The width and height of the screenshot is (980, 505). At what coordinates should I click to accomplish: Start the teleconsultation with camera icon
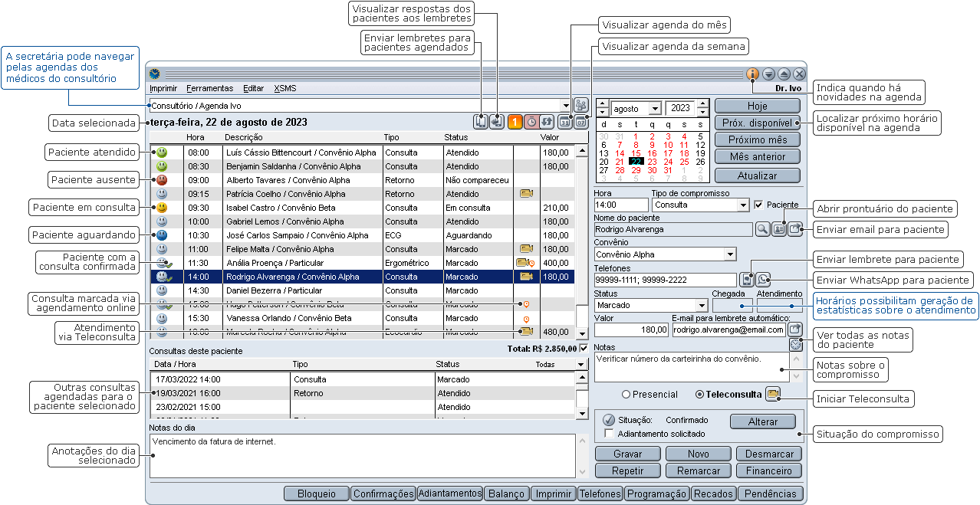pyautogui.click(x=773, y=394)
